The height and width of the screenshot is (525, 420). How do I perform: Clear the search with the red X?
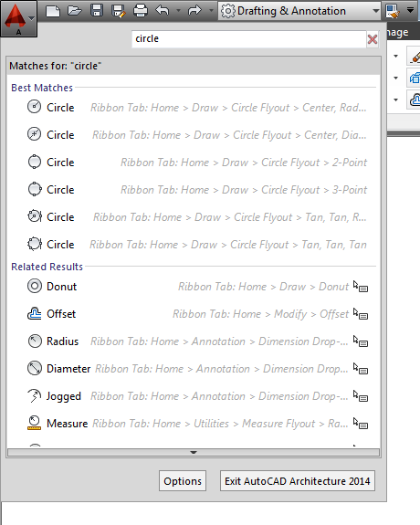click(x=373, y=39)
